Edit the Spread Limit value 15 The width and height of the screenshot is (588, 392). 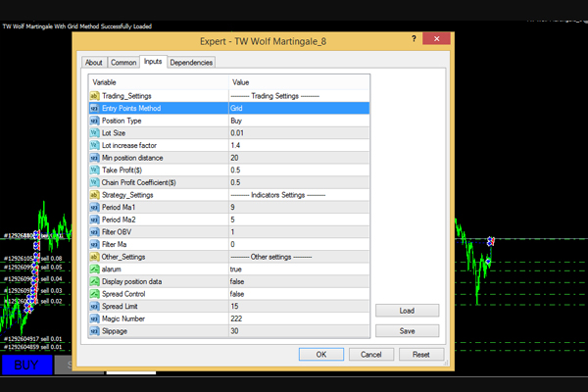[x=299, y=307]
